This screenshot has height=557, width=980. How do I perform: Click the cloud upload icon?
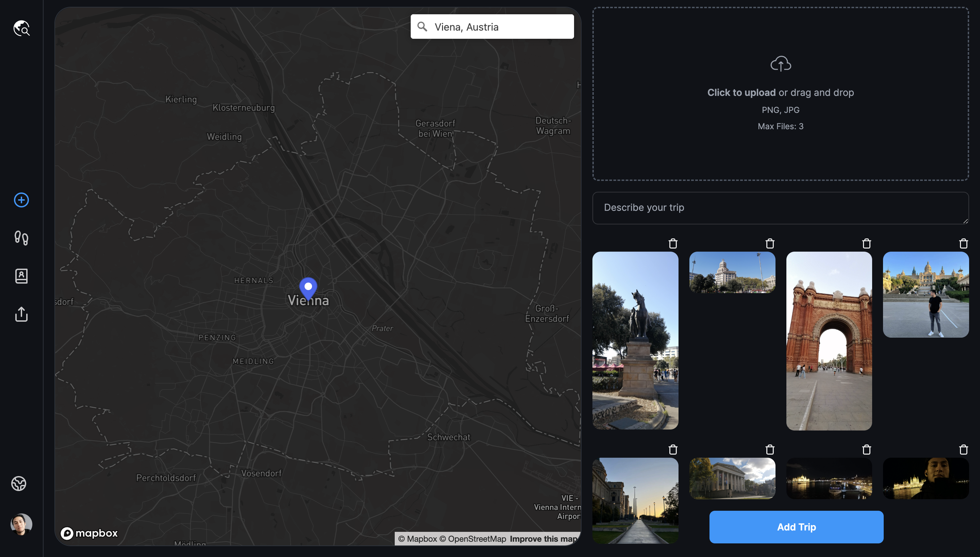click(781, 64)
